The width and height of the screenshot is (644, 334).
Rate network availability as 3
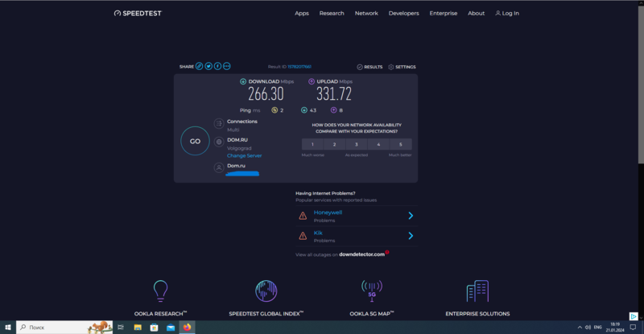point(357,144)
